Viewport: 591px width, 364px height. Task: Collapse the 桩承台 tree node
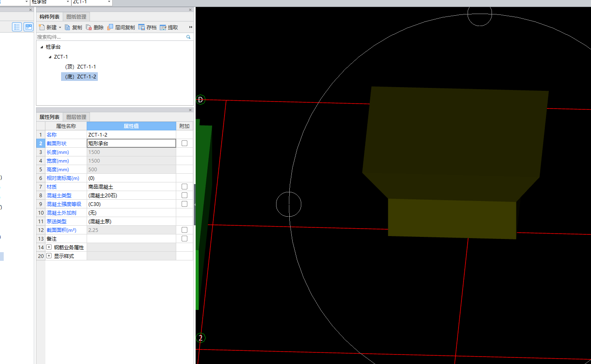click(42, 47)
